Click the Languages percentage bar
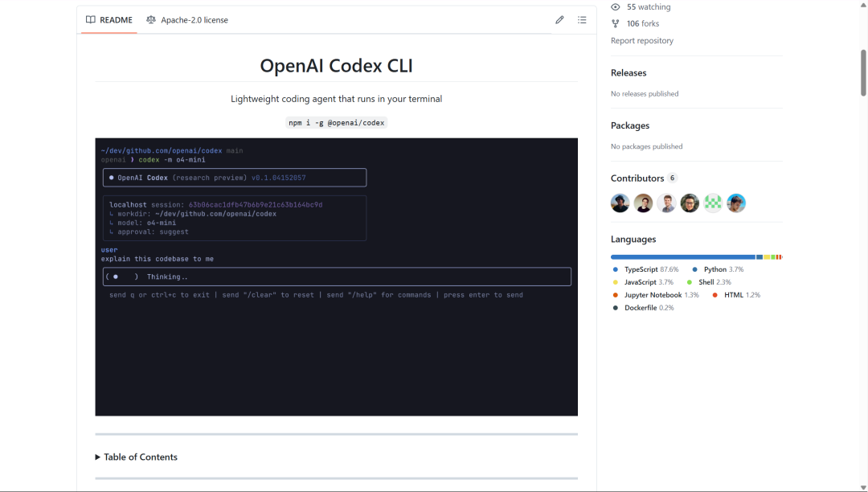This screenshot has height=492, width=868. [x=696, y=256]
